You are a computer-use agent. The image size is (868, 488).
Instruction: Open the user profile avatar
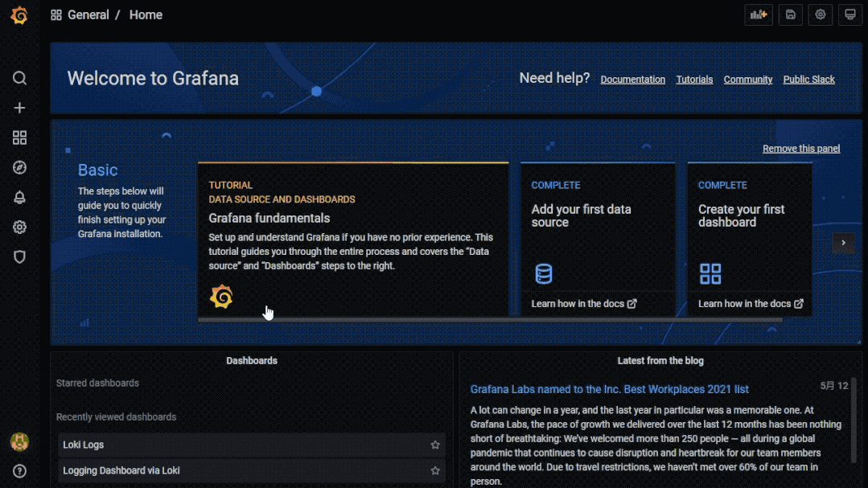point(19,441)
